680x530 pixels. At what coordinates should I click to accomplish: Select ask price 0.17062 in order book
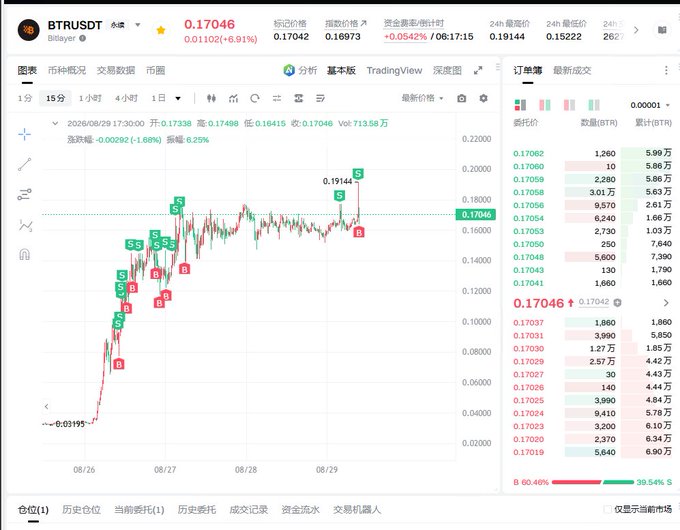coord(528,153)
